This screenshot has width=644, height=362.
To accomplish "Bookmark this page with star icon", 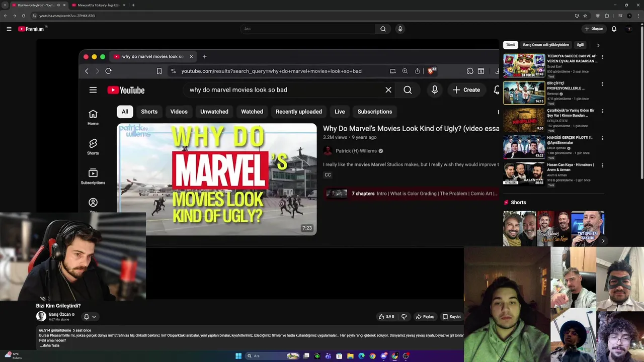I will click(585, 16).
